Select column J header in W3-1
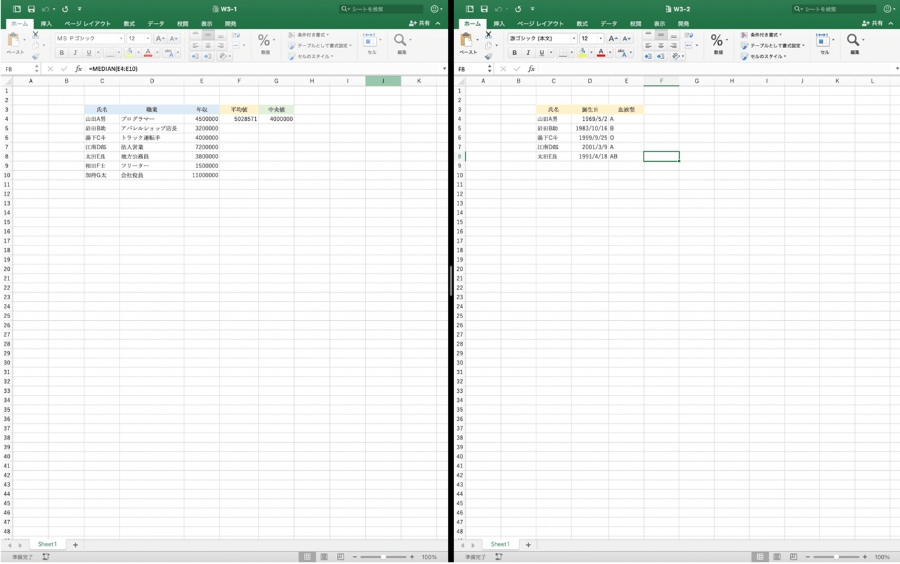900x564 pixels. (x=383, y=81)
